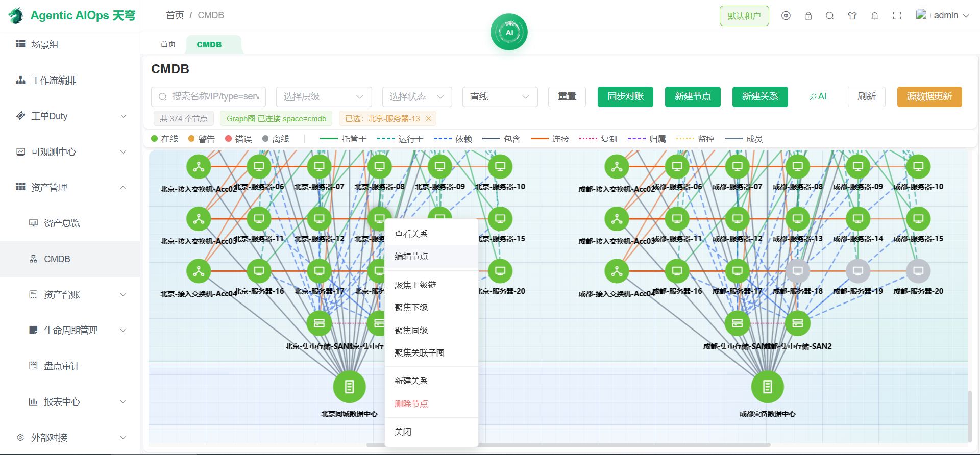Open the 选择状态 dropdown
The height and width of the screenshot is (455, 980).
pyautogui.click(x=417, y=97)
